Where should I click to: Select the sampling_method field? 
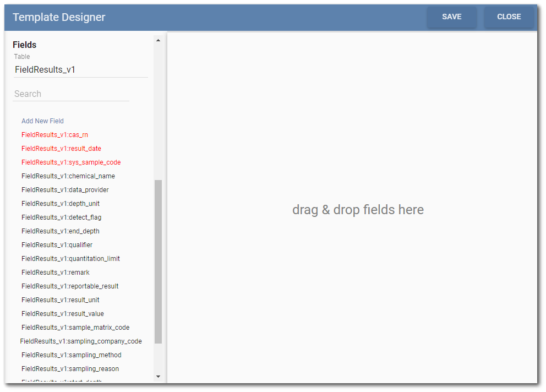tap(71, 355)
